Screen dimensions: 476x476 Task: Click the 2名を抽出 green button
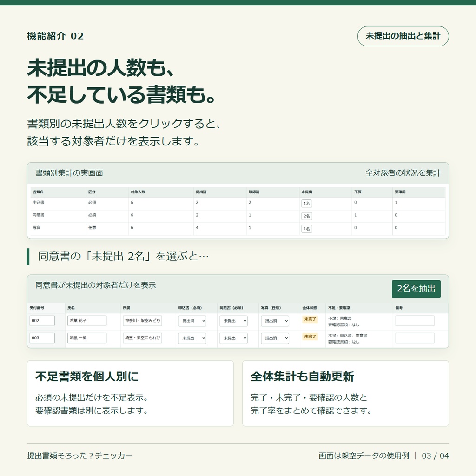coord(416,289)
